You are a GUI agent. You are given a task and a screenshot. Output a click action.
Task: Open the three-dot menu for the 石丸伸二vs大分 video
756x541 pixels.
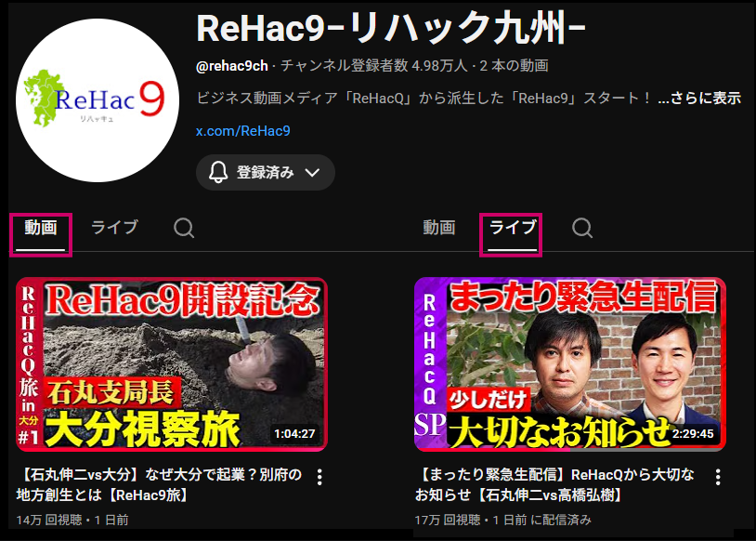[x=319, y=477]
